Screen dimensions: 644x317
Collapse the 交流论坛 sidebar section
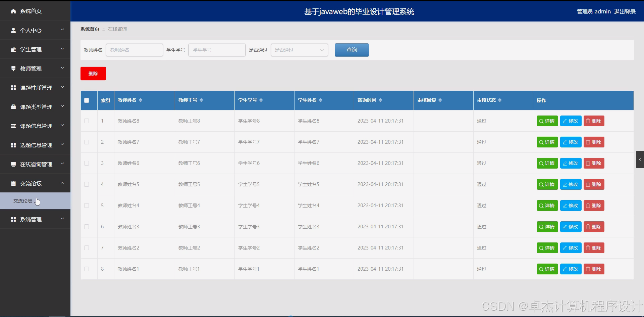[x=62, y=183]
